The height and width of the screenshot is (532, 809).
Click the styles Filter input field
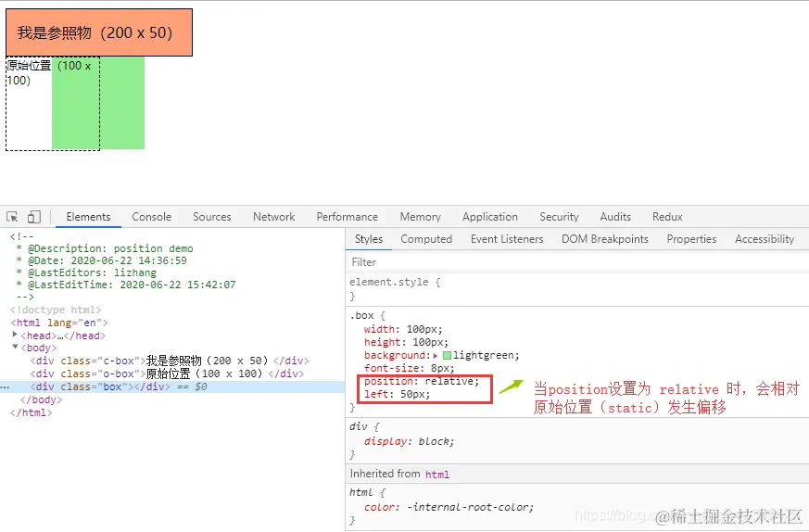(578, 262)
